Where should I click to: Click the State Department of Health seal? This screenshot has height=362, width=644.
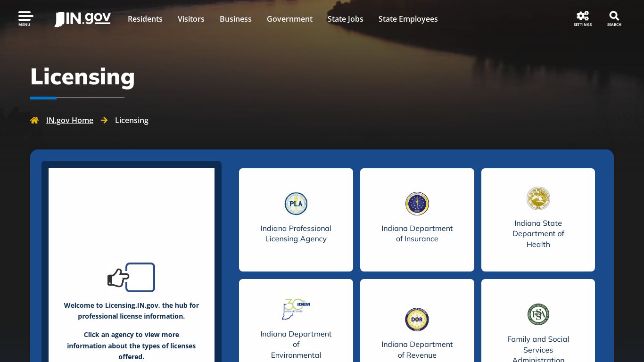tap(538, 198)
